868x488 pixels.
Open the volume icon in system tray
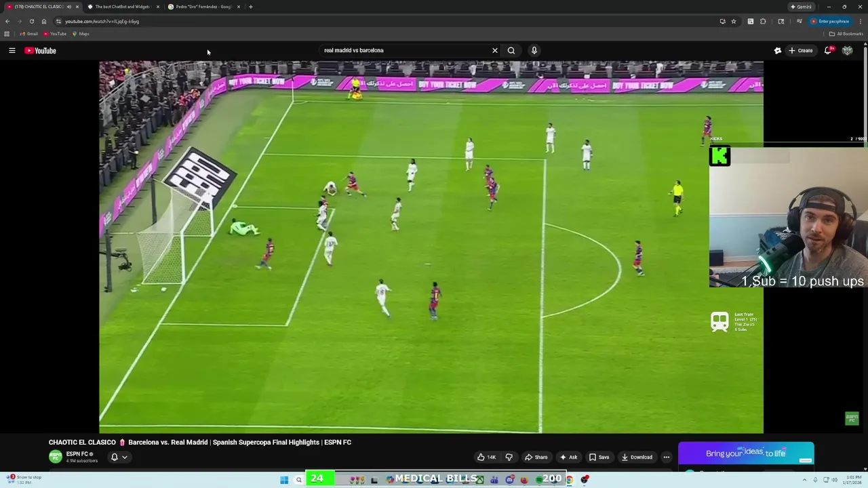click(834, 480)
